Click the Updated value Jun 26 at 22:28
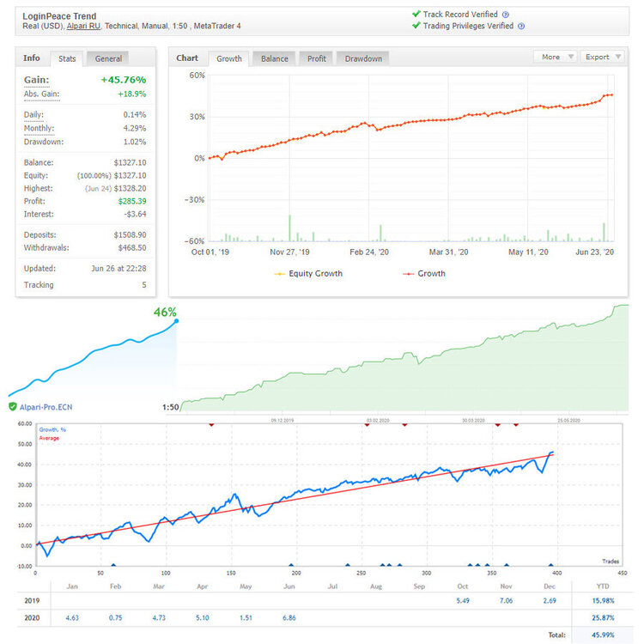644x644 pixels. click(118, 269)
